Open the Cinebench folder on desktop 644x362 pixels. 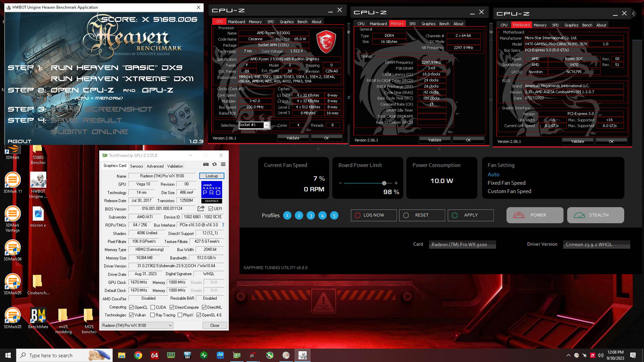[38, 285]
